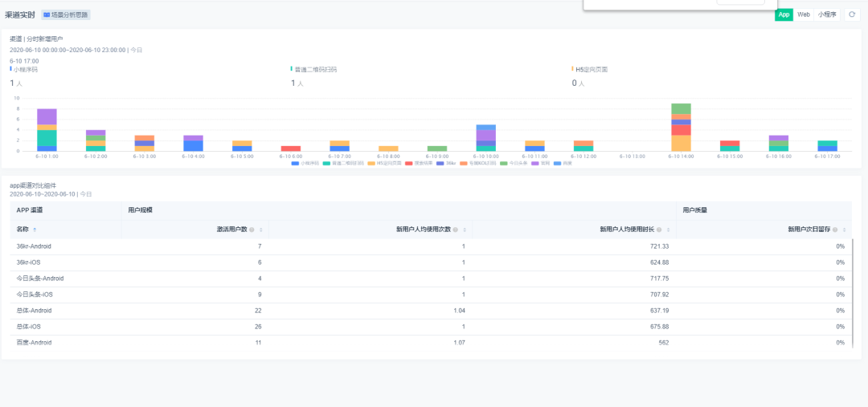Click the 624.88 duration value

click(x=660, y=263)
